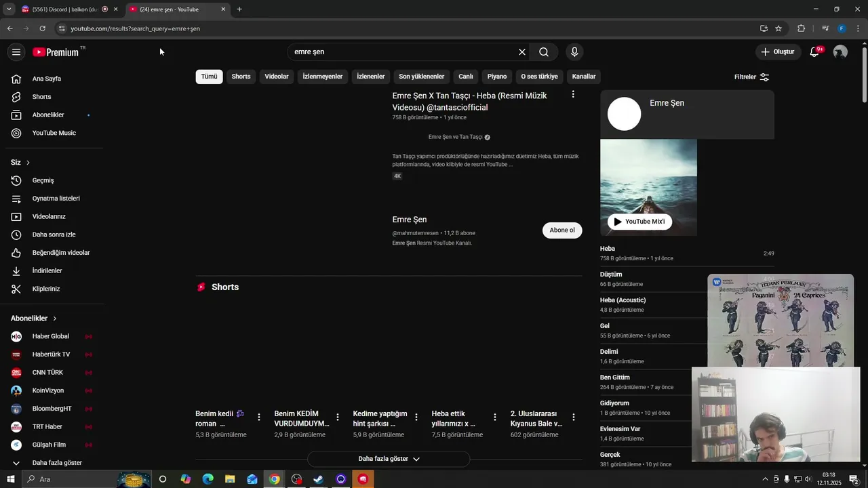Viewport: 868px width, 488px height.
Task: Open Klipleriniz in the sidebar
Action: (52, 289)
